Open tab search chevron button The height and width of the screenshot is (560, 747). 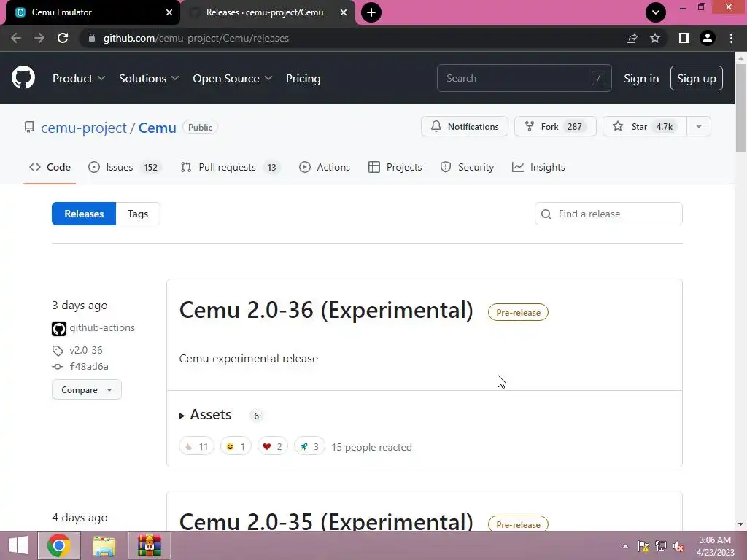pos(656,12)
